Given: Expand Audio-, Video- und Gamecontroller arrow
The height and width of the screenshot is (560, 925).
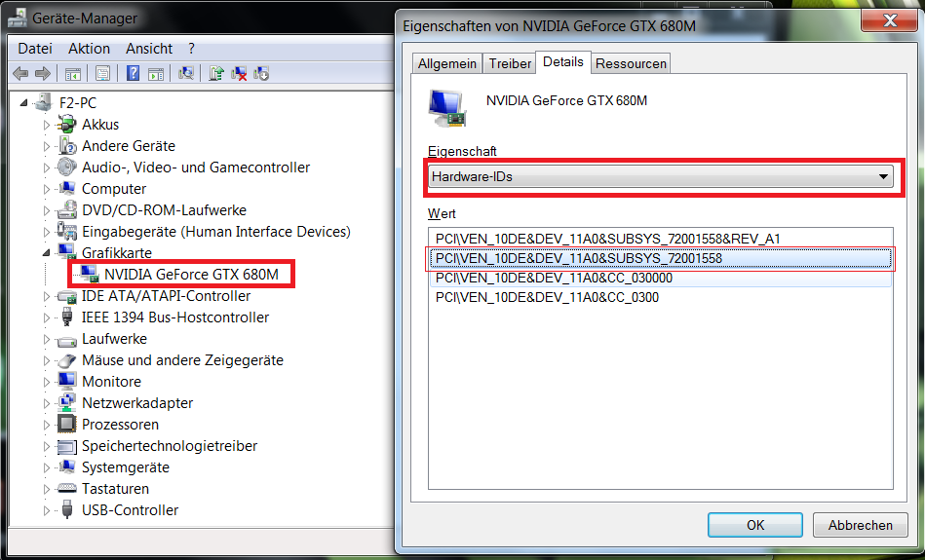Looking at the screenshot, I should pos(46,168).
